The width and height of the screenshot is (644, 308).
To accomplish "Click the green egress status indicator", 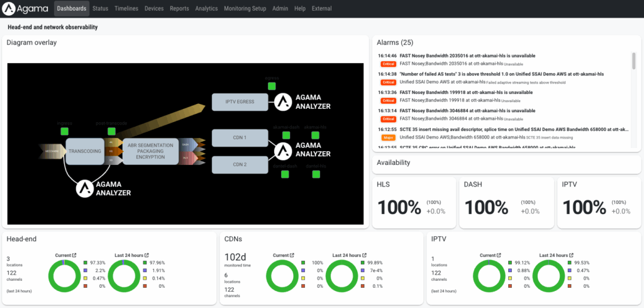I will tap(272, 86).
